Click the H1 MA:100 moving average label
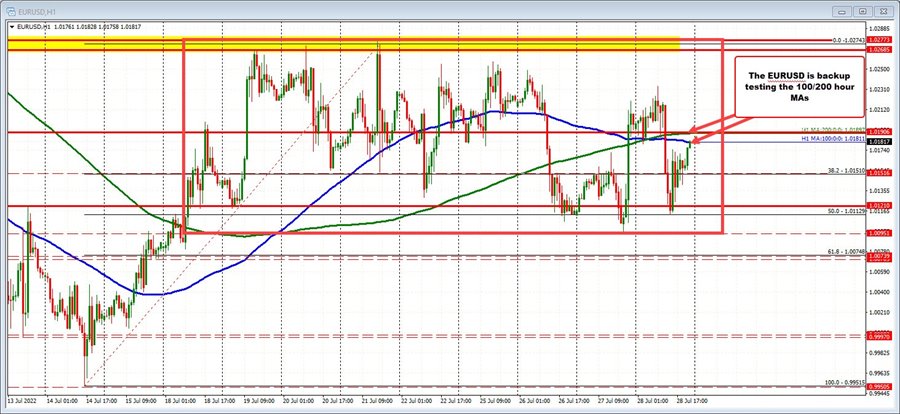The image size is (900, 414). (834, 138)
